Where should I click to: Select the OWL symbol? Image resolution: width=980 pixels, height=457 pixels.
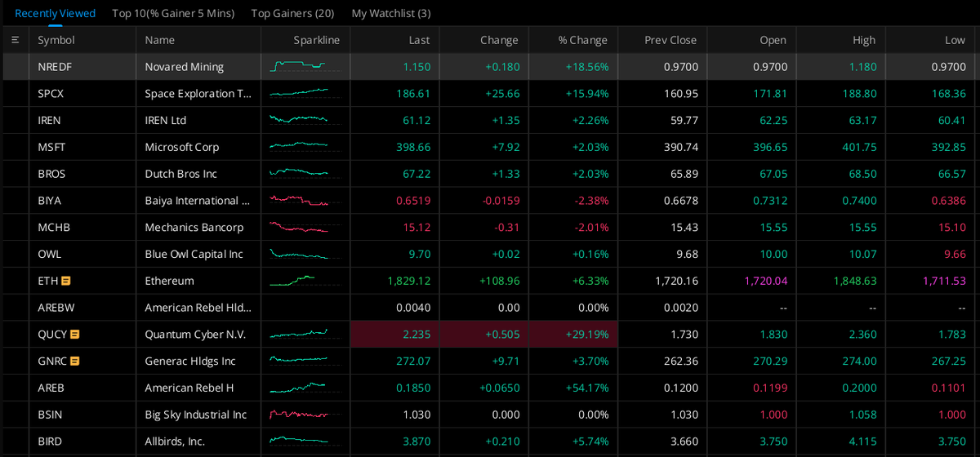(x=49, y=254)
